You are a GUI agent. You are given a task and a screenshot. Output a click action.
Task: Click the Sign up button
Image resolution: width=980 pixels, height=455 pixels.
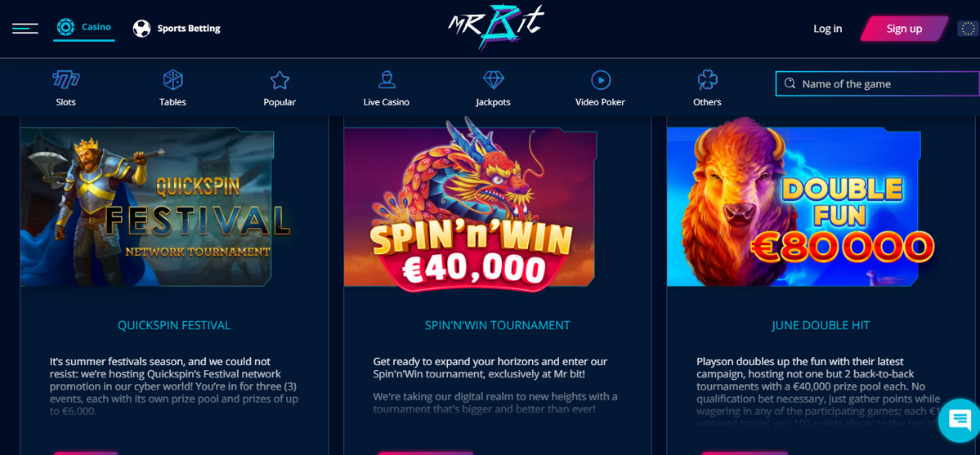click(x=904, y=29)
